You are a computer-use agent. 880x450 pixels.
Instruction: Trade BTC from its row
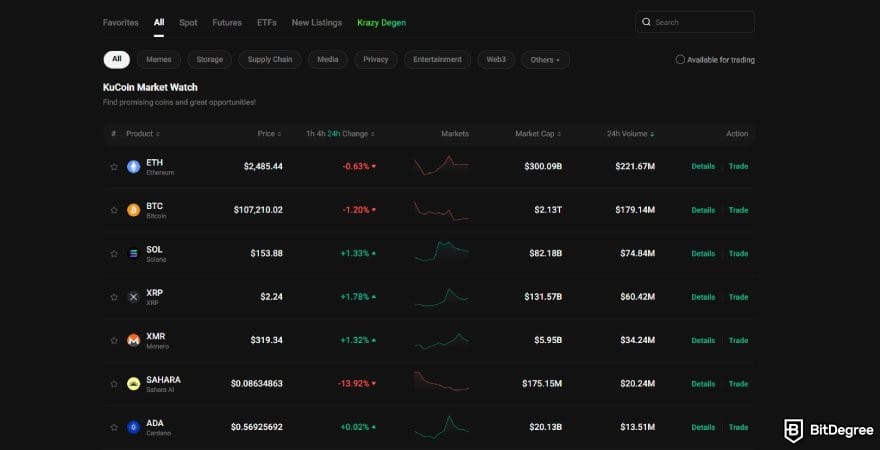pyautogui.click(x=738, y=210)
